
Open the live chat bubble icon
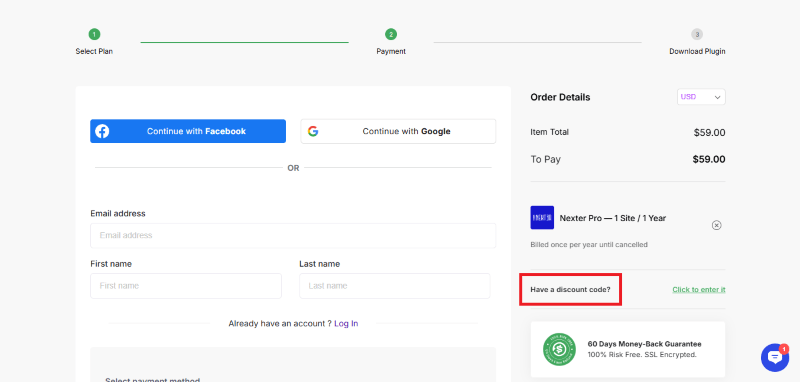click(x=774, y=358)
